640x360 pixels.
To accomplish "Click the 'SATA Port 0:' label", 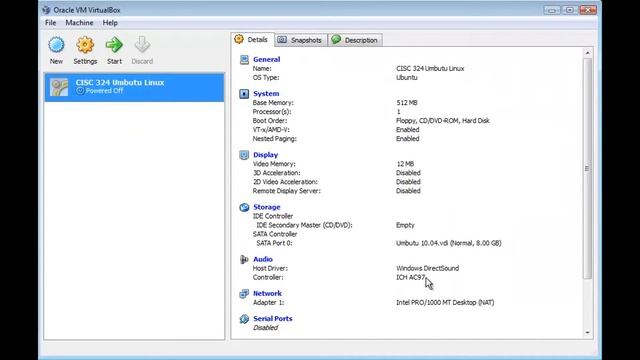I will coord(274,243).
